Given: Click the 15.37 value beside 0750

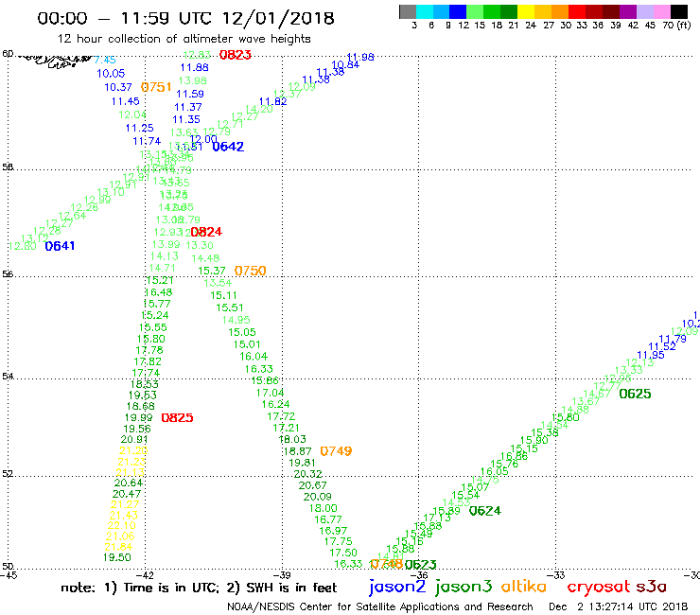Looking at the screenshot, I should pyautogui.click(x=212, y=272).
